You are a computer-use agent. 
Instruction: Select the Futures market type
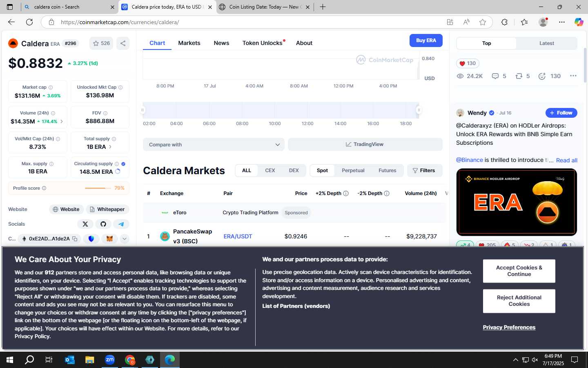(387, 171)
